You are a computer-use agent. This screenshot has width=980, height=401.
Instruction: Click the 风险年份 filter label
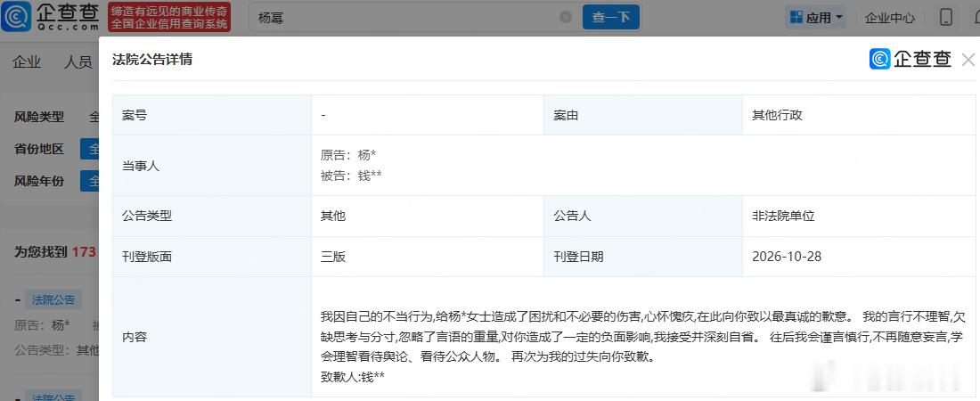[38, 182]
